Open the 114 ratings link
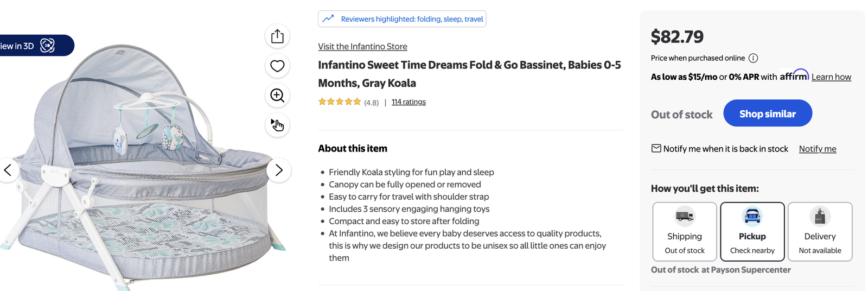This screenshot has height=291, width=868. tap(409, 102)
